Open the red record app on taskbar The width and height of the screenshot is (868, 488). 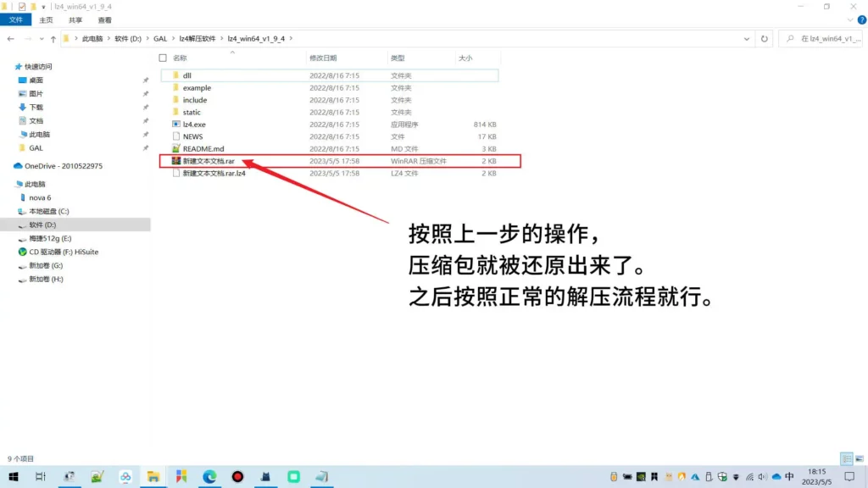coord(237,476)
